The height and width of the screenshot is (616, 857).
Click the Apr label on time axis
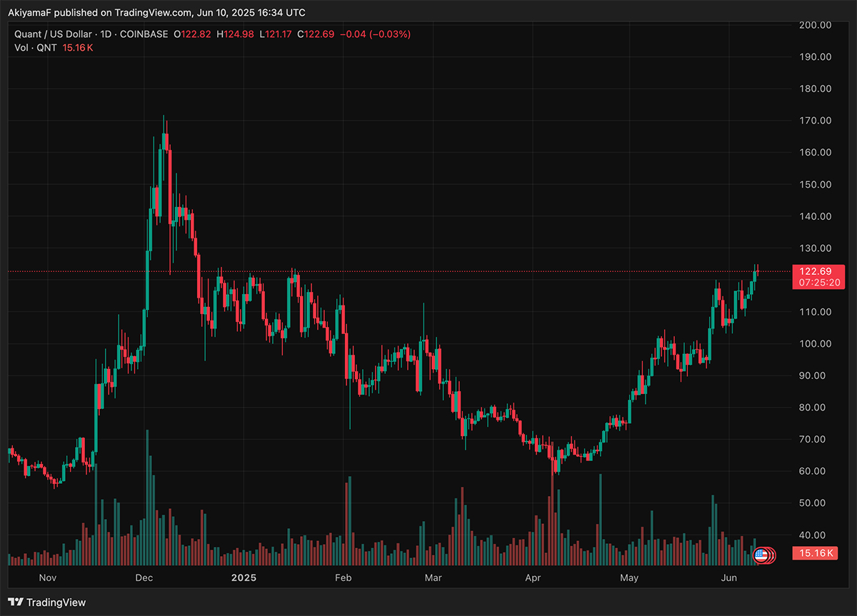pos(533,577)
